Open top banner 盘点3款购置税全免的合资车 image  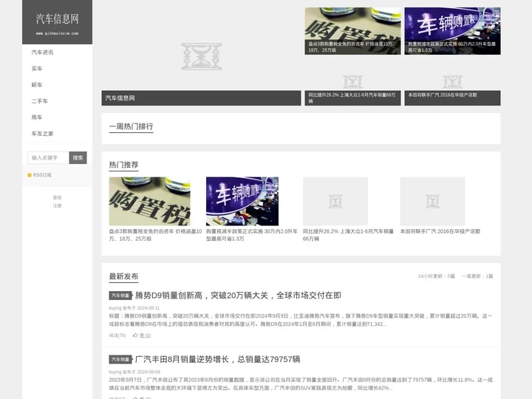352,31
